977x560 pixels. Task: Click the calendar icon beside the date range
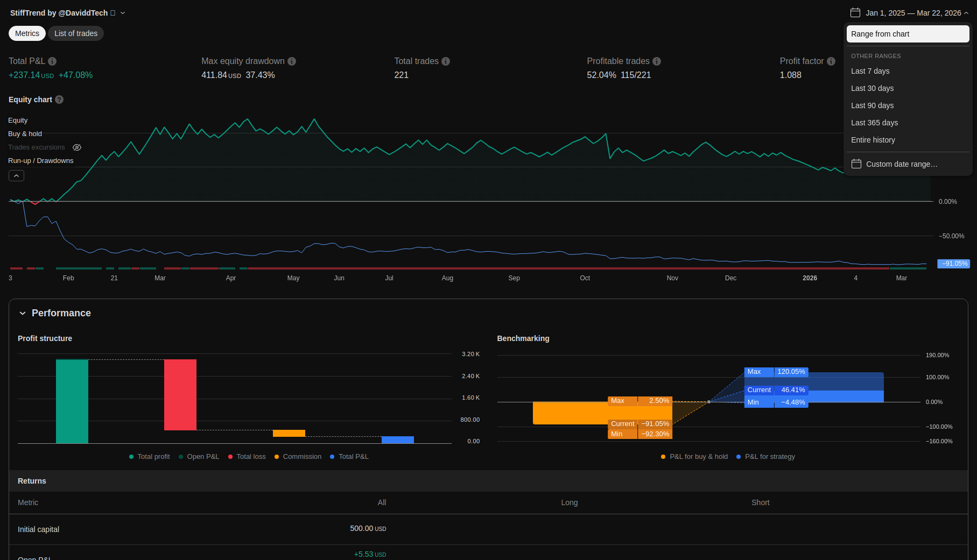tap(855, 13)
